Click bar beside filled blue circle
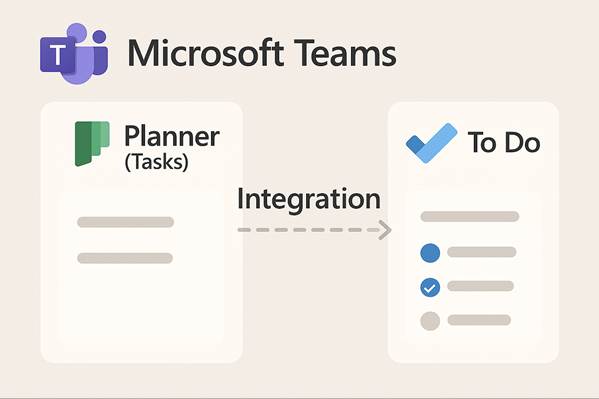 coord(482,252)
